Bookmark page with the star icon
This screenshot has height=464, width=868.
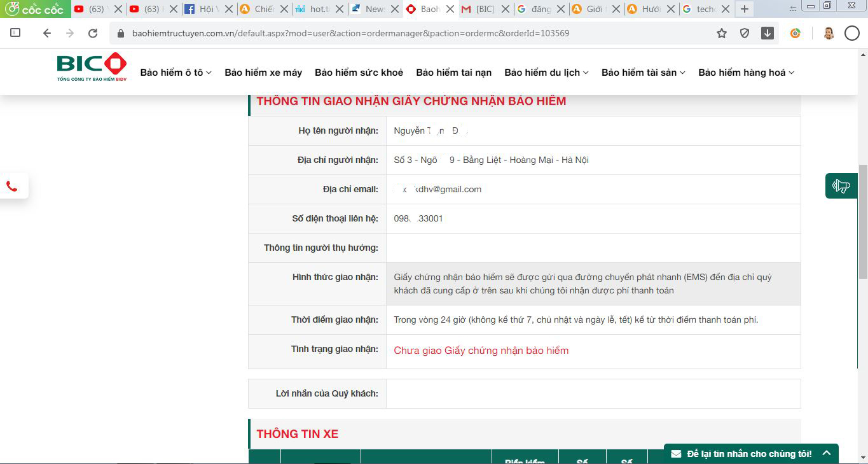[722, 33]
